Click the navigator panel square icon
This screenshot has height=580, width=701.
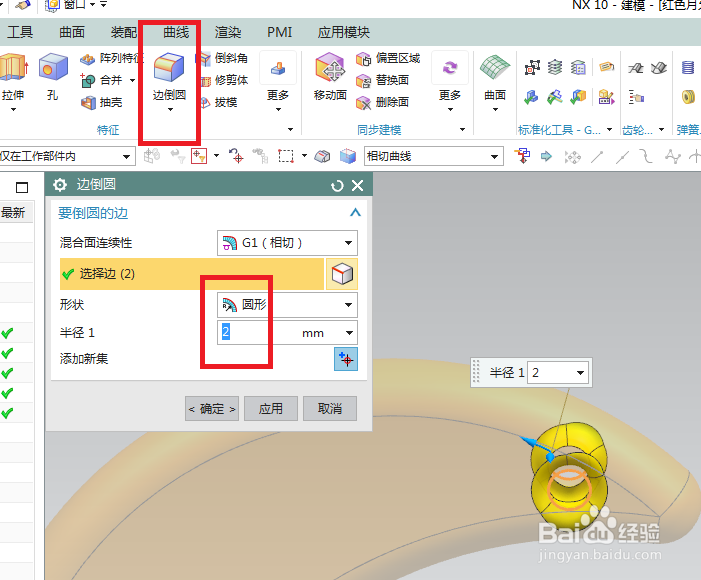tap(22, 187)
